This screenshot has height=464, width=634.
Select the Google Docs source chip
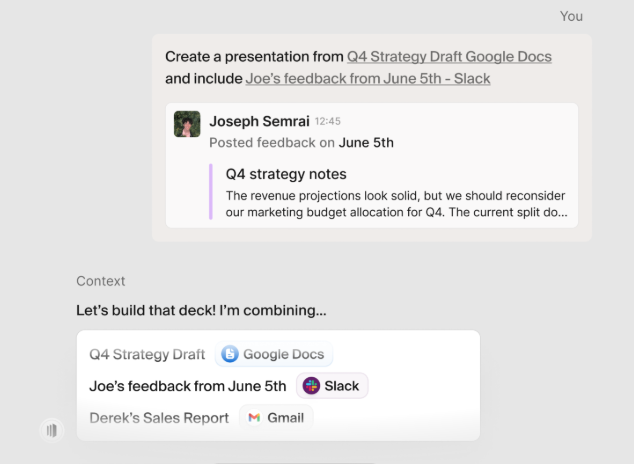[274, 354]
